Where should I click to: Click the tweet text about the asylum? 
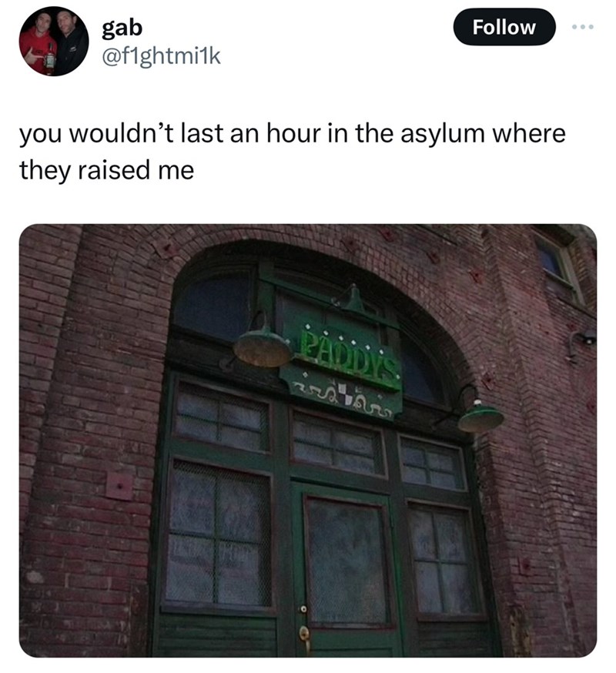(x=292, y=152)
